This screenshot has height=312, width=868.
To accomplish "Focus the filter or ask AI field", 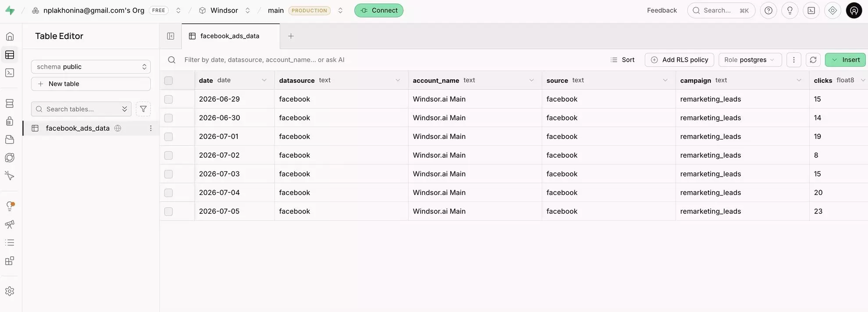I will pos(264,60).
